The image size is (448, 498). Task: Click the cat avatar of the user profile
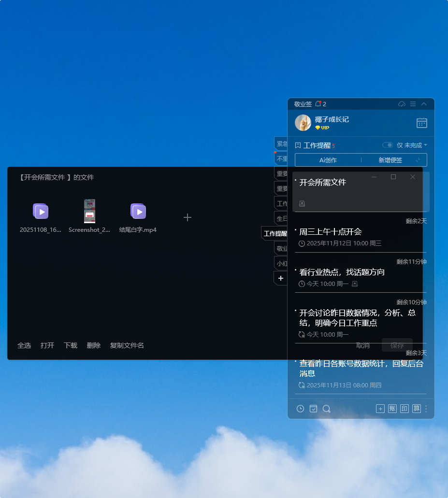303,123
